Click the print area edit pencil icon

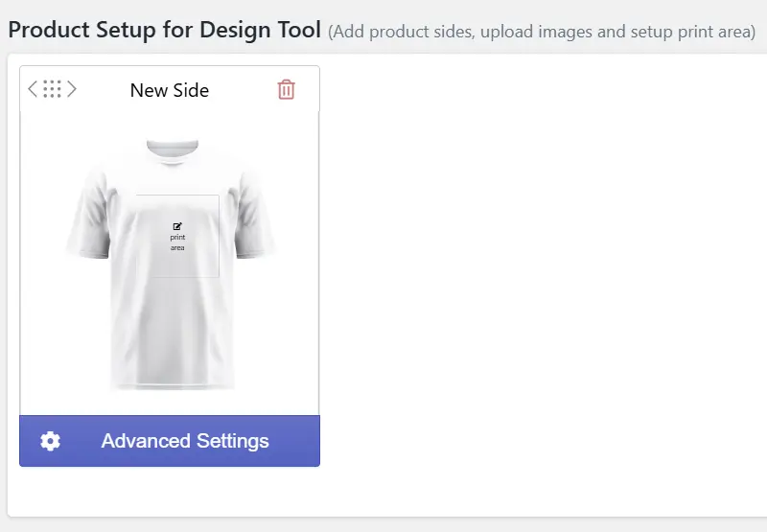[177, 226]
